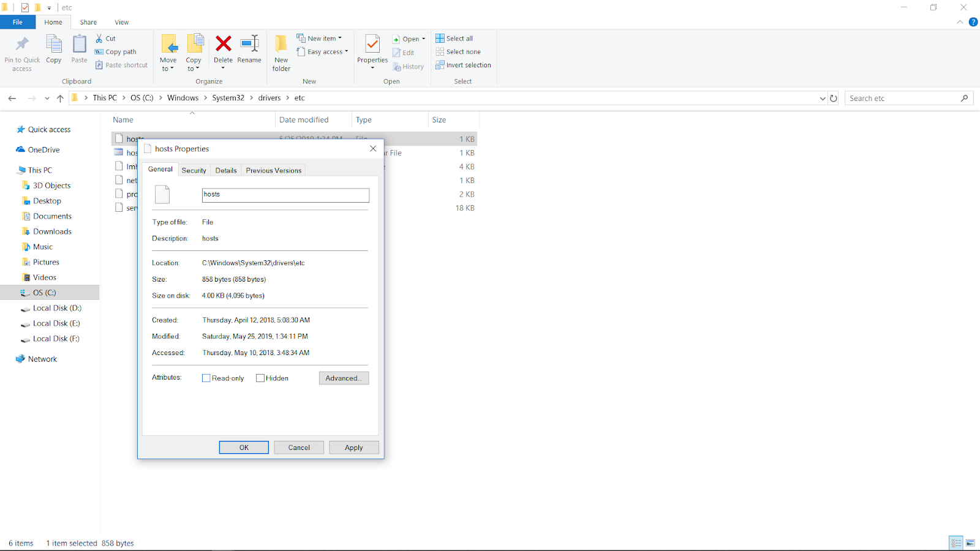Show recent locations dropdown arrow

click(x=47, y=98)
